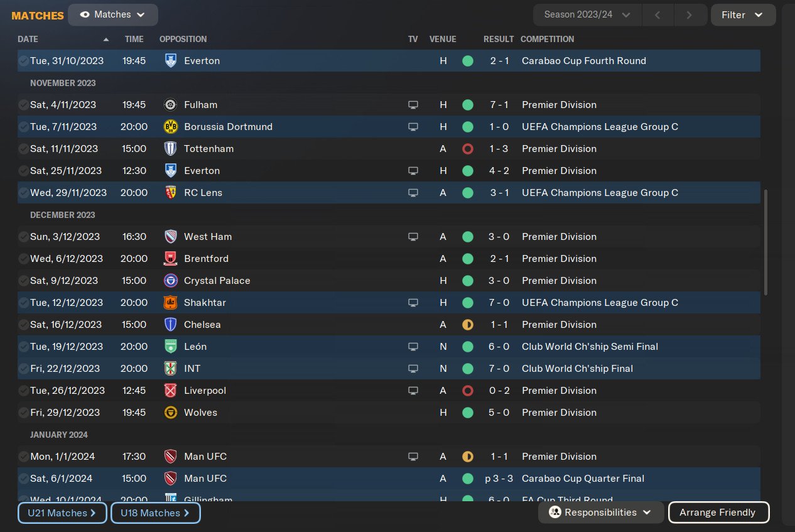Click the Shakhtar club crest
Image resolution: width=795 pixels, height=532 pixels.
170,303
